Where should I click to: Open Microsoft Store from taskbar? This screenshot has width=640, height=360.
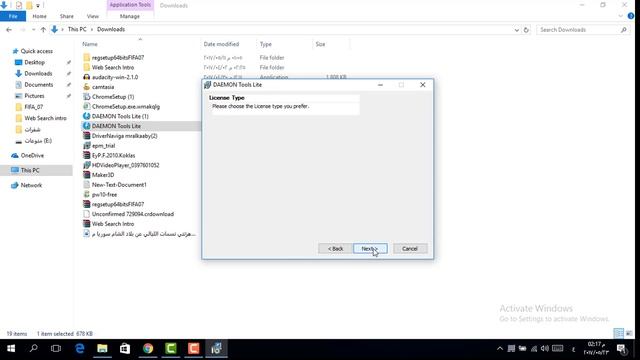(x=125, y=349)
